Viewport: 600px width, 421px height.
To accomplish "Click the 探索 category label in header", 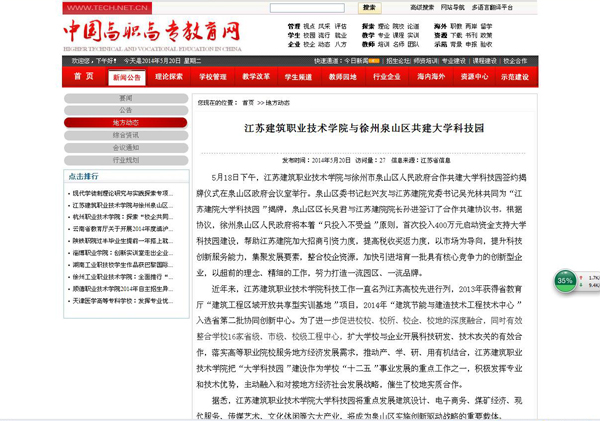I will (x=368, y=26).
